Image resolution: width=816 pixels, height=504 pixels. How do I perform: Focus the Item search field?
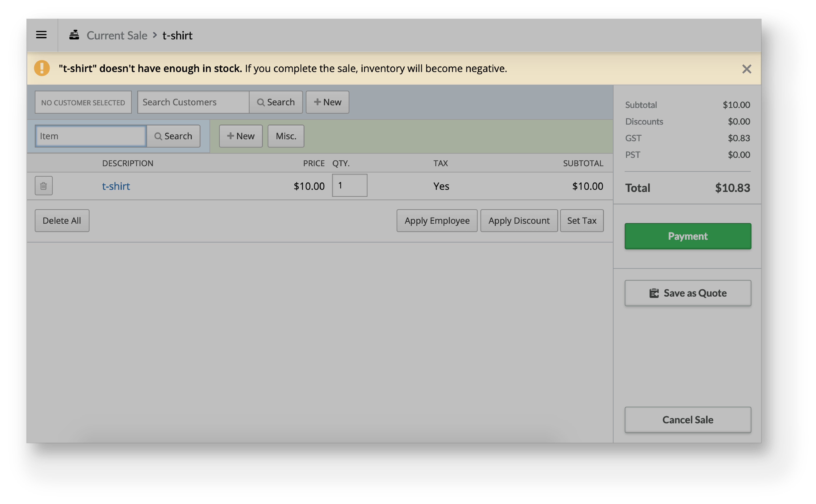pos(91,136)
